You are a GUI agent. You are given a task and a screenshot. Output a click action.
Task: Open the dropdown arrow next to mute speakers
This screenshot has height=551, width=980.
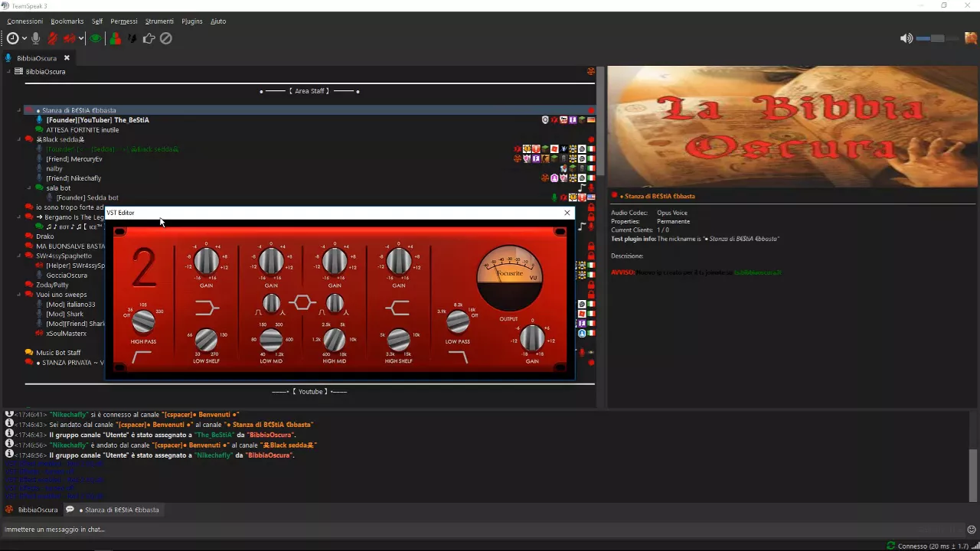pyautogui.click(x=81, y=38)
